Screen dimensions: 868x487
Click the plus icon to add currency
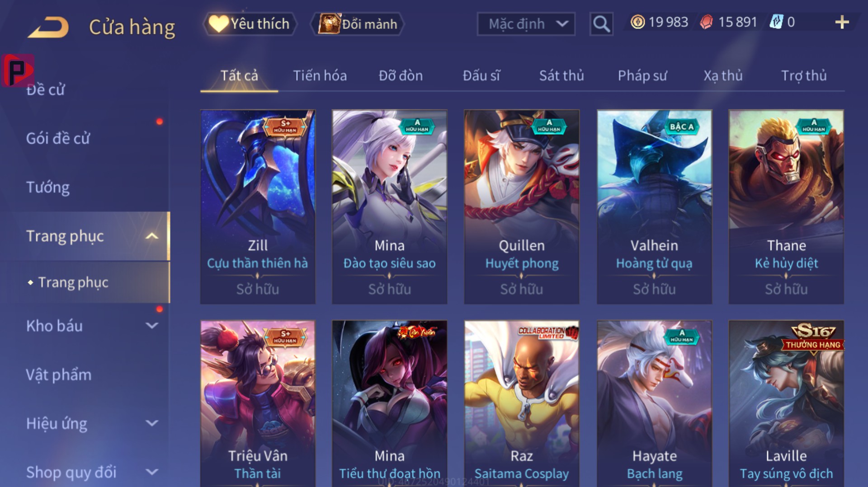842,22
